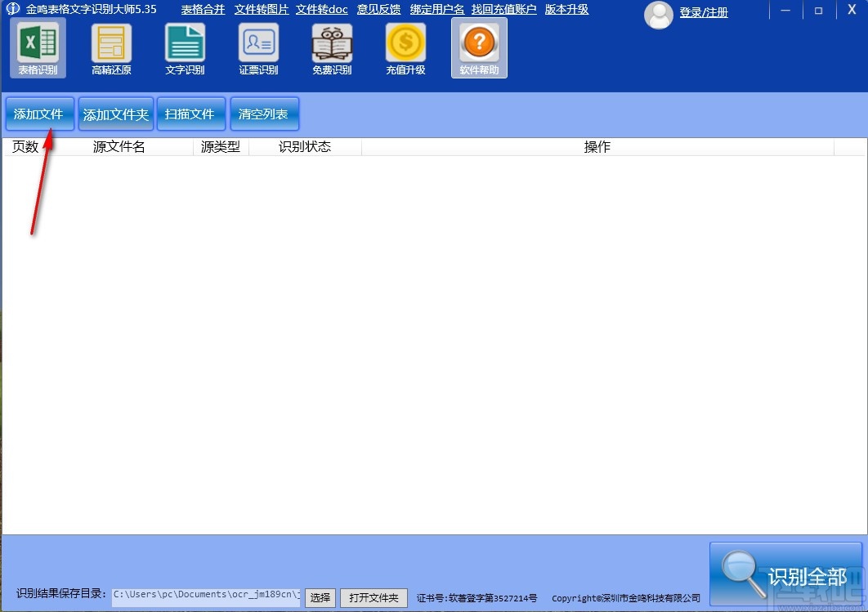Image resolution: width=868 pixels, height=612 pixels.
Task: Open the 充值升级 (Recharge Upgrade) icon
Action: click(405, 48)
